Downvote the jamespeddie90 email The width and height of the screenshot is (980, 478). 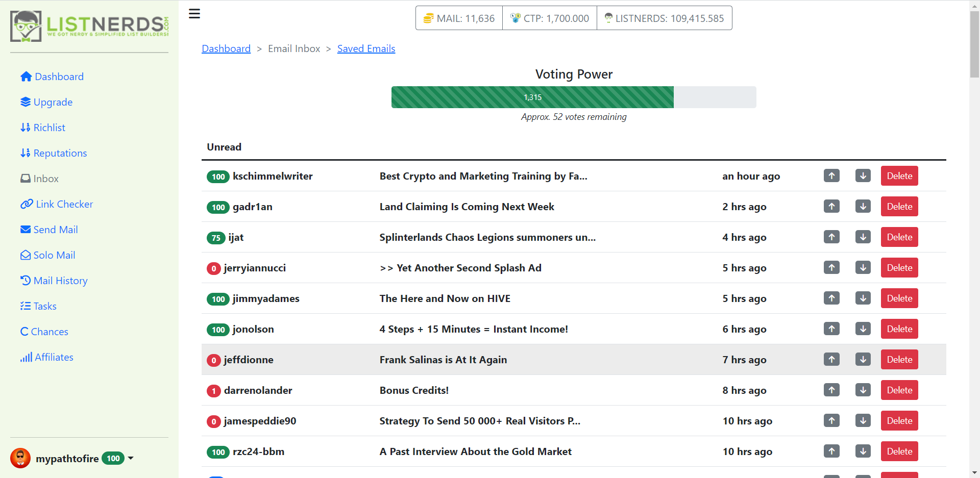click(x=863, y=421)
